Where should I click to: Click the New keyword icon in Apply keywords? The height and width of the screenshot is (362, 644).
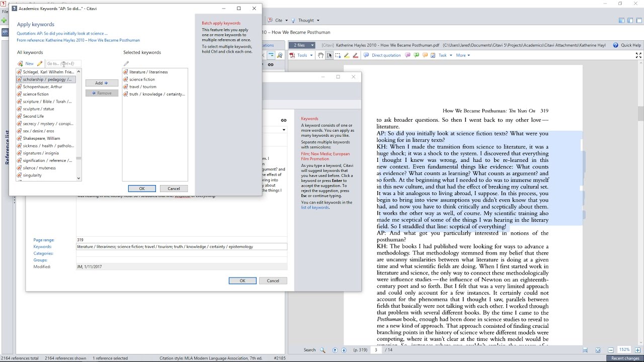[x=20, y=64]
